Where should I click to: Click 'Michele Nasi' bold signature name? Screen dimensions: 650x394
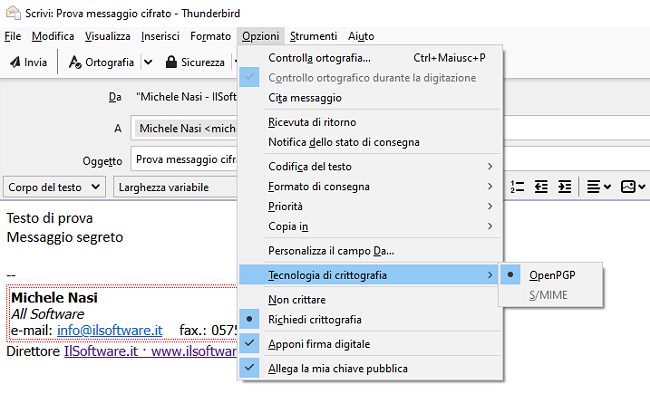54,298
